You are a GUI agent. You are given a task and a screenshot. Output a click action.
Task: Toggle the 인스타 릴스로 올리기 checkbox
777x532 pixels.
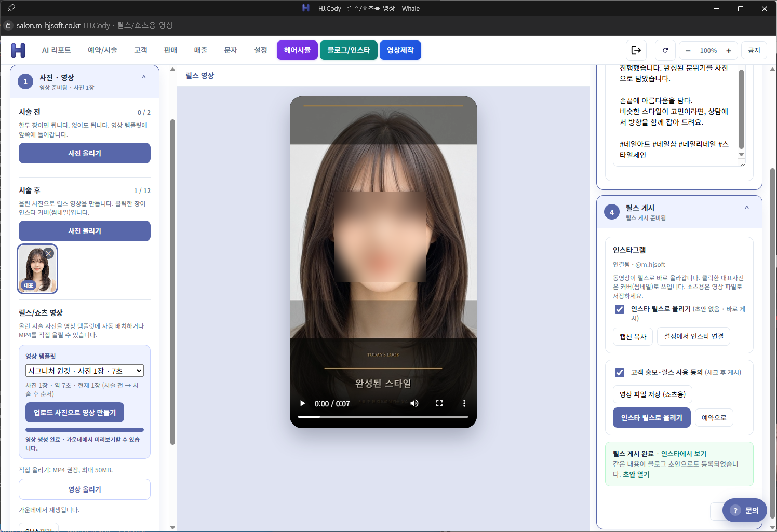click(620, 309)
